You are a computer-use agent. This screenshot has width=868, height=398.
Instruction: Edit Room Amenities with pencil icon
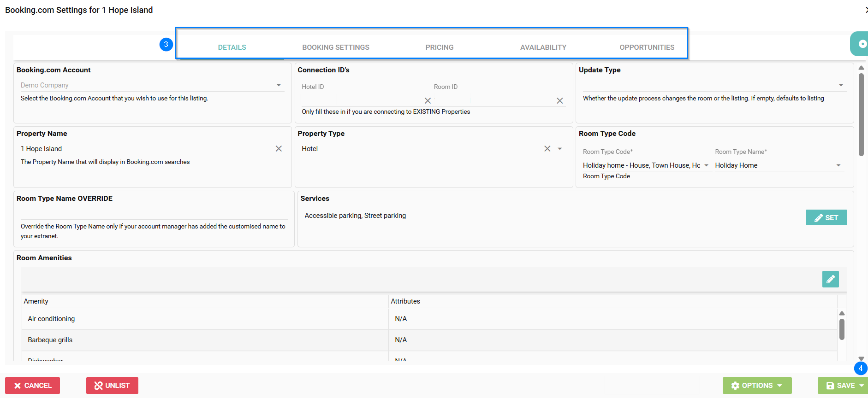point(830,279)
